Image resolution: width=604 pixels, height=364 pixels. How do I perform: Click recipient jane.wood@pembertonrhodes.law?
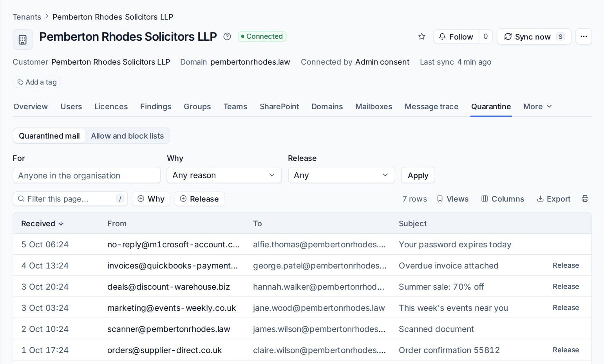[319, 308]
